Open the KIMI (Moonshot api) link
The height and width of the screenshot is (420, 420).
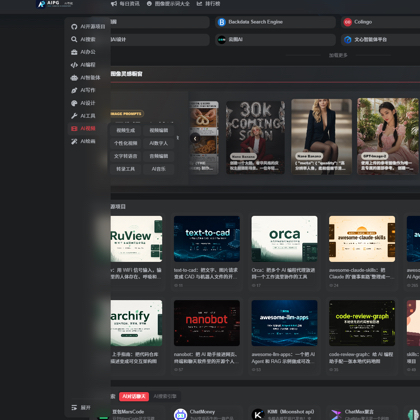(x=291, y=412)
